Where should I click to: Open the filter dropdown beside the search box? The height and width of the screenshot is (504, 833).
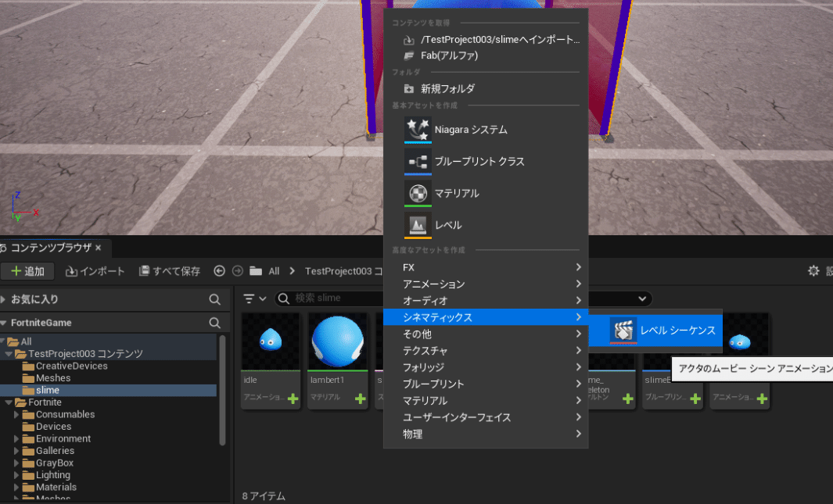(x=254, y=298)
